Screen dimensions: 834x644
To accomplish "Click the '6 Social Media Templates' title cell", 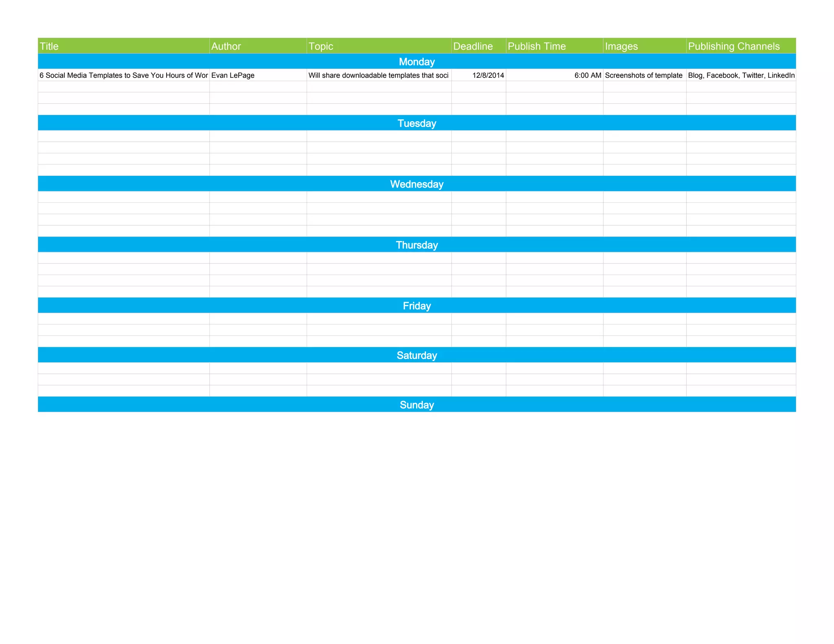I will point(123,75).
